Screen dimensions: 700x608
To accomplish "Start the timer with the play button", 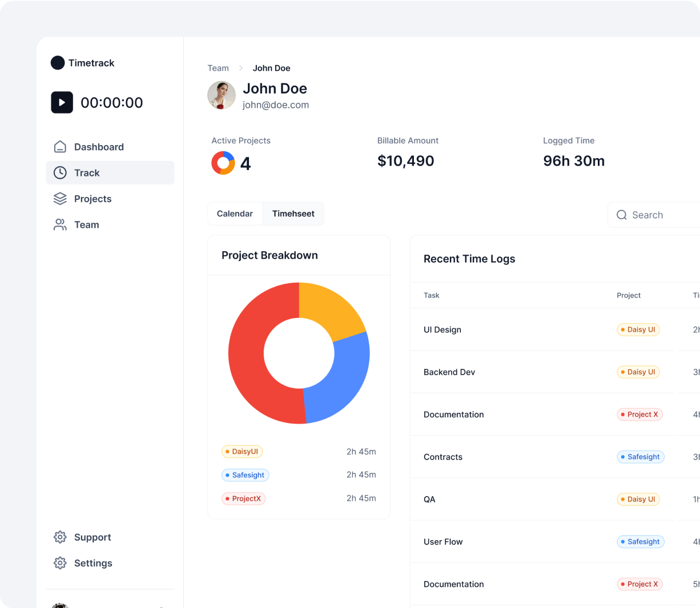I will point(62,103).
